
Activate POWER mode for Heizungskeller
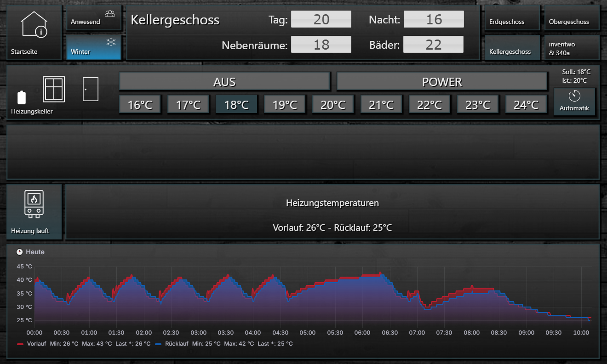442,82
